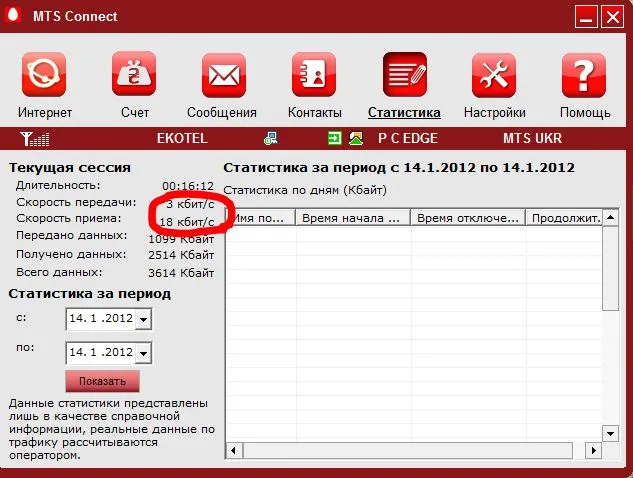Click the vertical scrollbar down arrow
Image resolution: width=633 pixels, height=478 pixels.
pos(610,434)
